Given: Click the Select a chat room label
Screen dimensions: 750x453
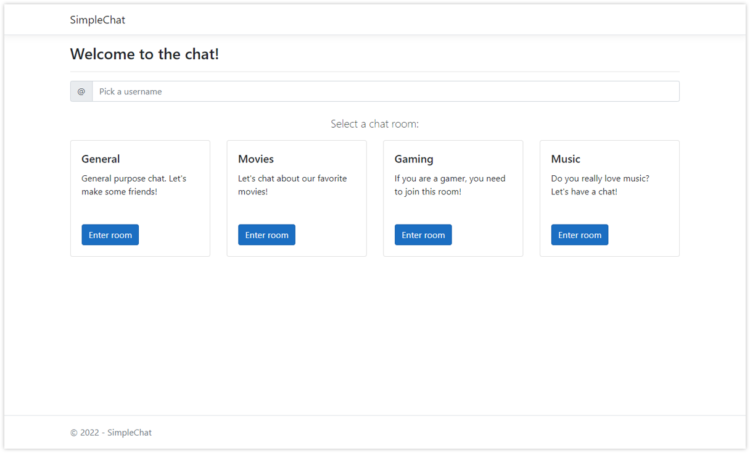Looking at the screenshot, I should (x=375, y=124).
